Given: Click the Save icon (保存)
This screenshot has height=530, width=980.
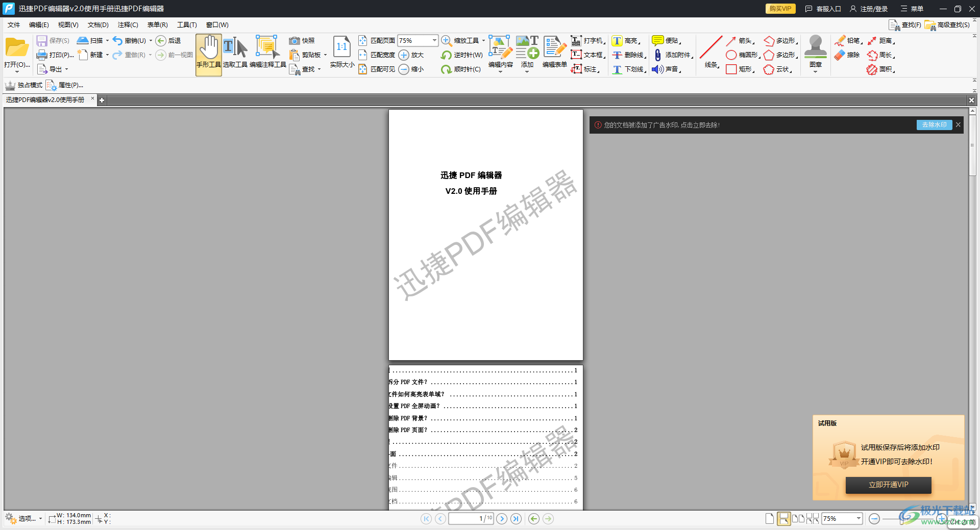Looking at the screenshot, I should [42, 41].
